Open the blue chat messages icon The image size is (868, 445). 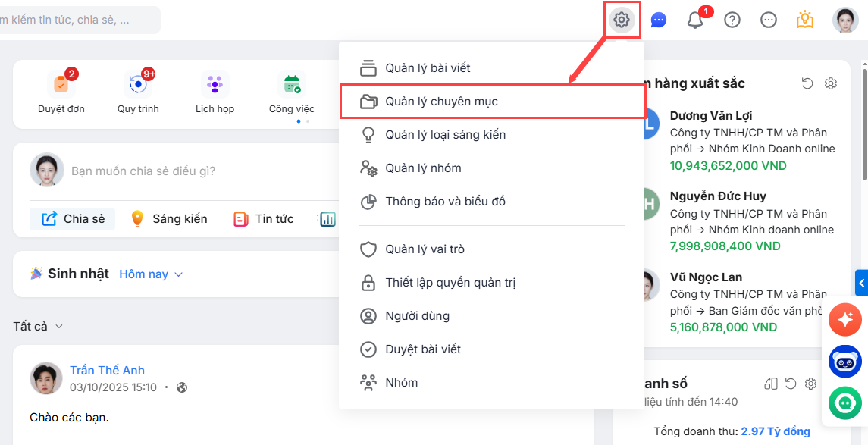(x=659, y=20)
